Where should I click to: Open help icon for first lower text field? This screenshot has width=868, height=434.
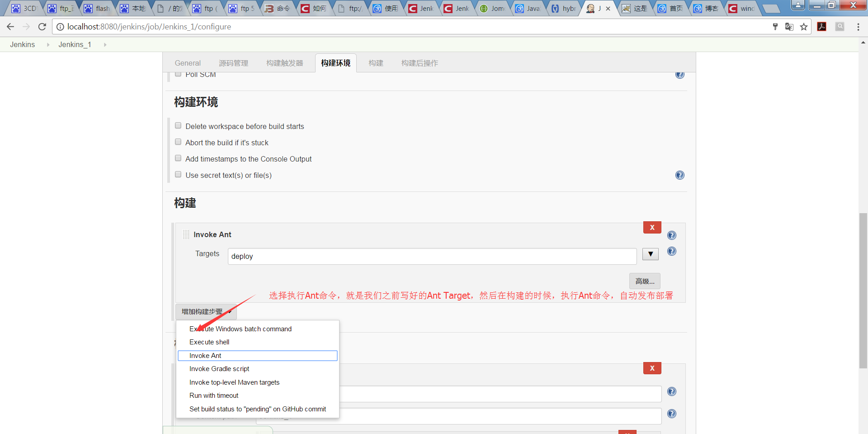click(x=672, y=391)
